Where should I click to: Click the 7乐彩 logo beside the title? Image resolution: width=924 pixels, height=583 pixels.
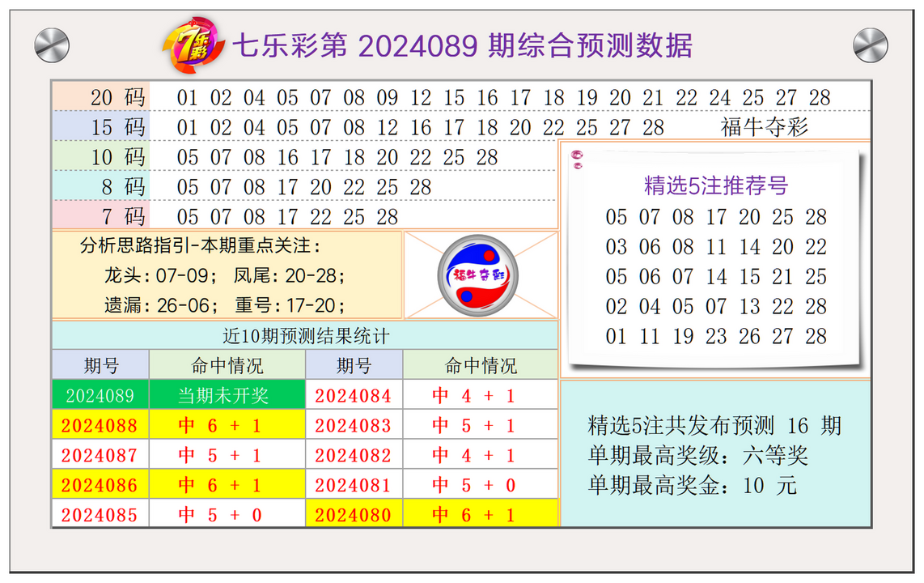tap(193, 45)
